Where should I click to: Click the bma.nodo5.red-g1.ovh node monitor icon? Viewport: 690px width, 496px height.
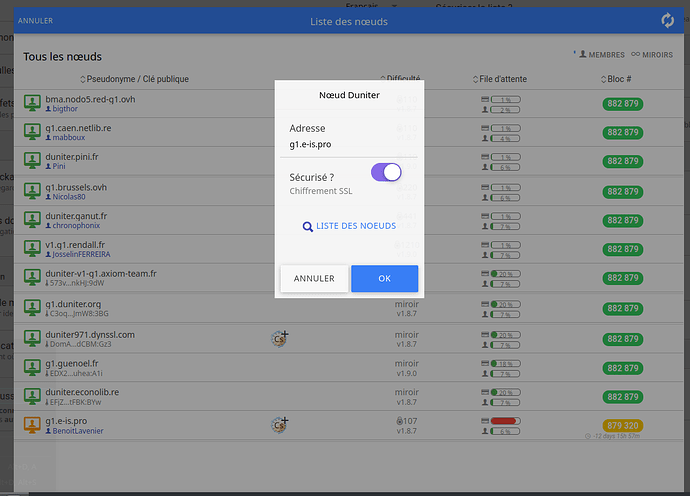(x=32, y=104)
